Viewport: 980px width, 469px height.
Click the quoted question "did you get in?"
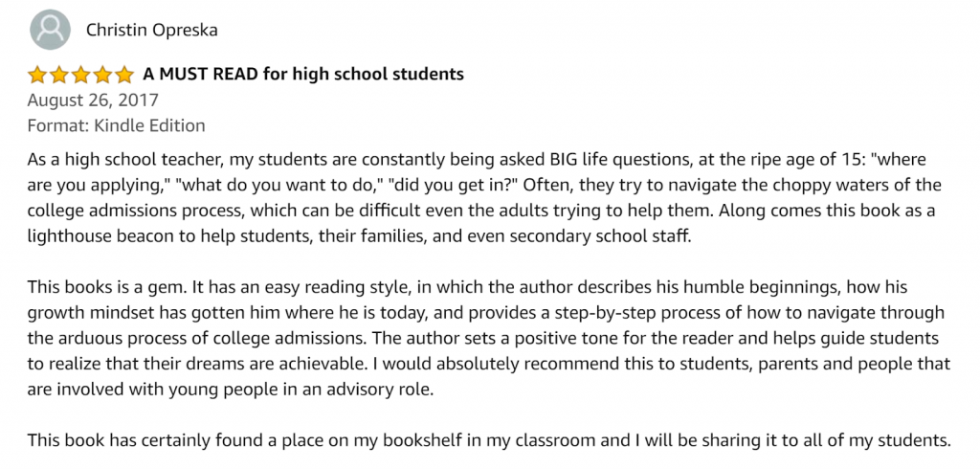(x=453, y=185)
